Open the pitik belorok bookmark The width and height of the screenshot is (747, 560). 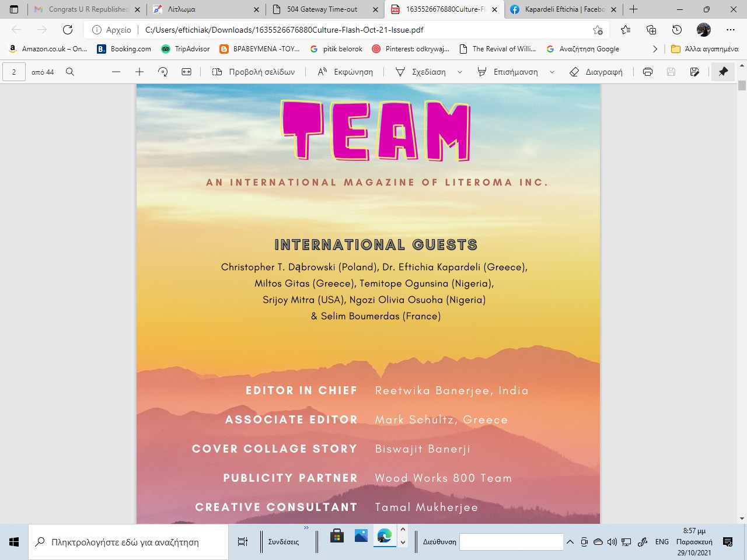tap(336, 49)
